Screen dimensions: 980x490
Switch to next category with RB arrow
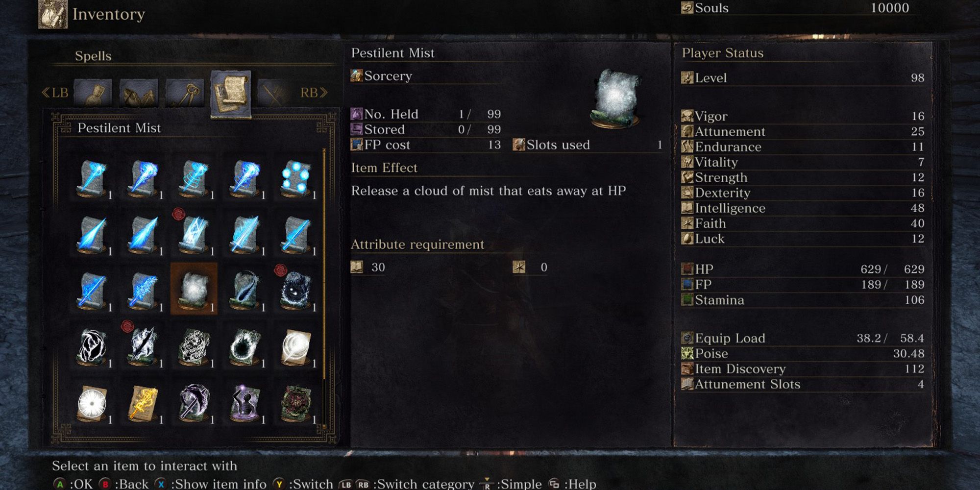[x=314, y=93]
